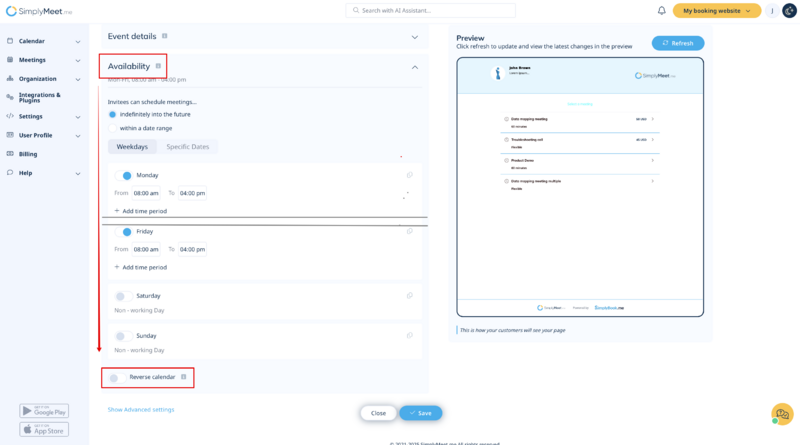Click the Monday From time field
This screenshot has height=445, width=800.
coord(146,193)
